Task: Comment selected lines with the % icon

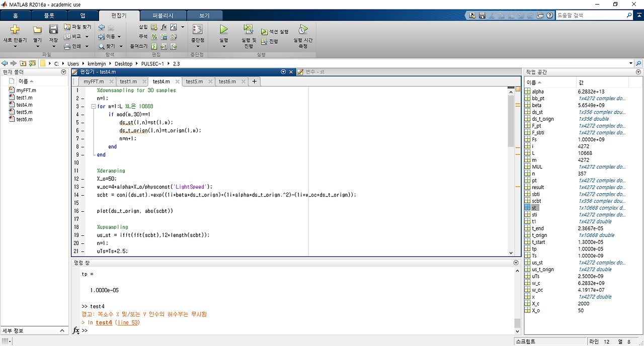Action: point(154,37)
